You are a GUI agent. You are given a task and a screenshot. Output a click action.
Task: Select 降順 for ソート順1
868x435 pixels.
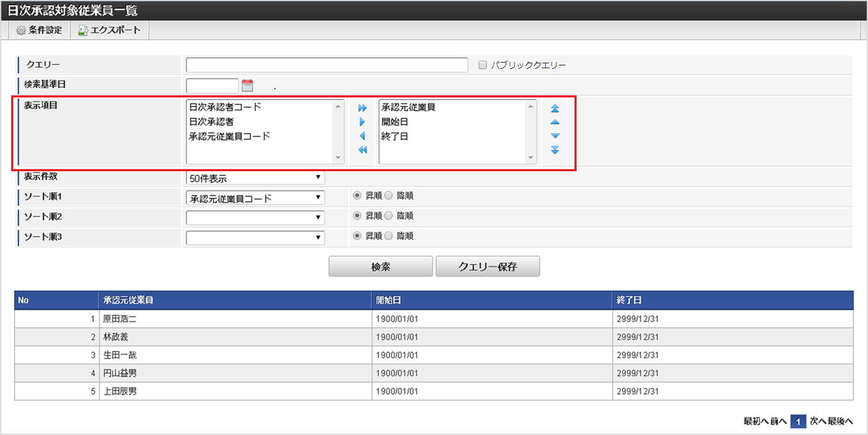389,196
